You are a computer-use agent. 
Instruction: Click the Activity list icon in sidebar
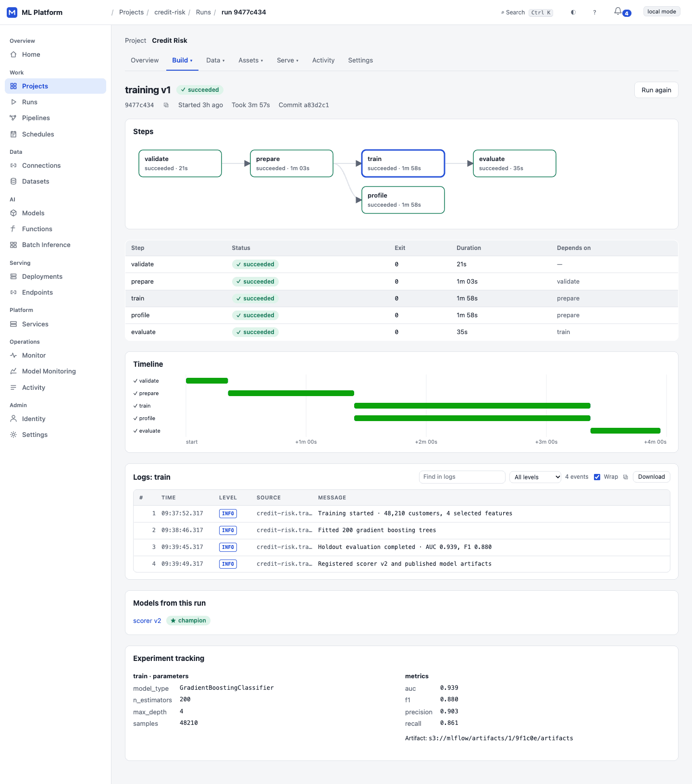pos(13,387)
